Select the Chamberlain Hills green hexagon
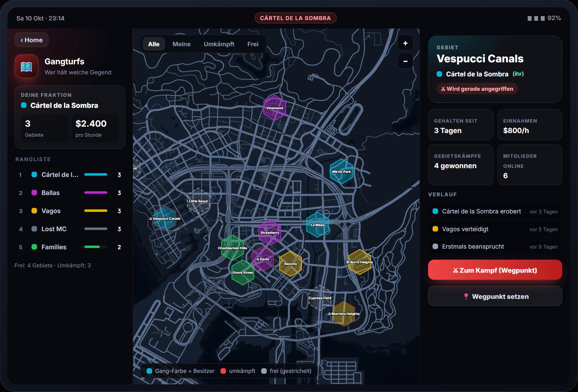Image resolution: width=578 pixels, height=392 pixels. click(233, 248)
